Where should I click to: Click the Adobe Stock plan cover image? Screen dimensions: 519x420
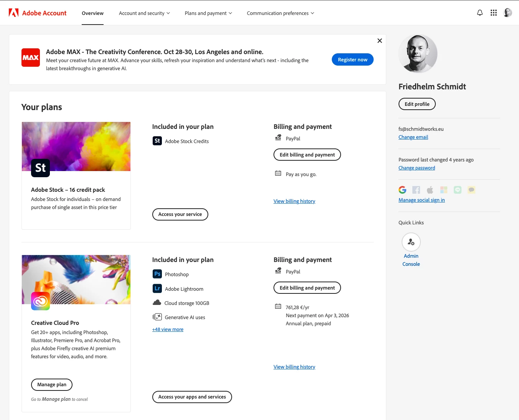[x=76, y=147]
